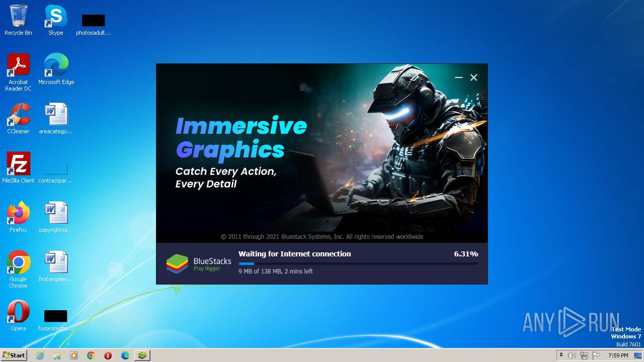
Task: Open the Firefox desktop shortcut
Action: tap(18, 217)
